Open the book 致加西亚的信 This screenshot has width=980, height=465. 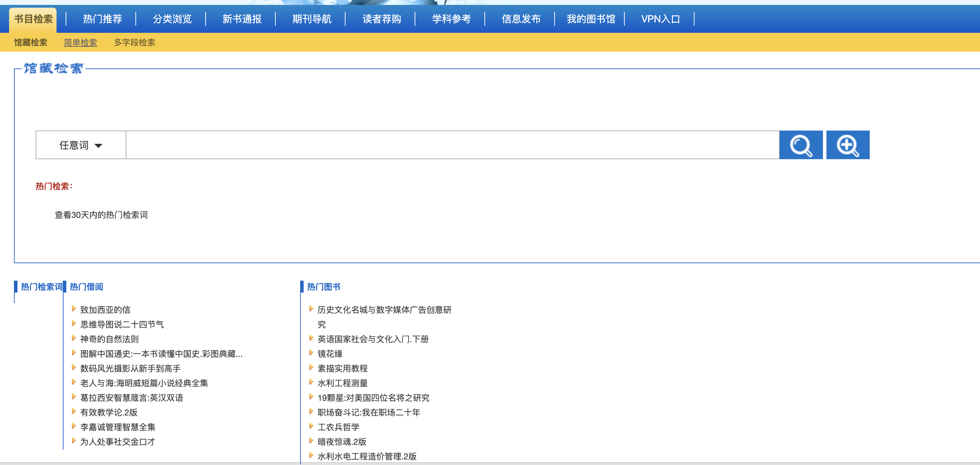(105, 310)
